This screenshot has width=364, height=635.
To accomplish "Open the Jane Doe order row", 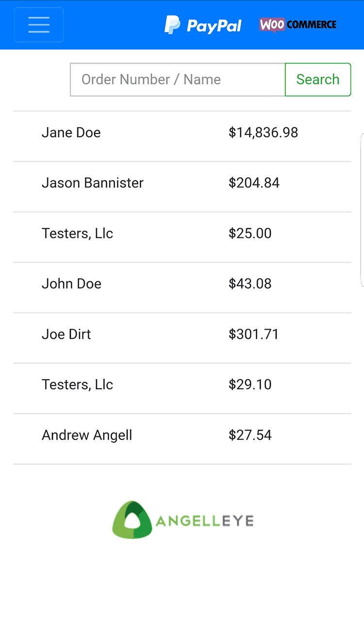I will [x=71, y=133].
